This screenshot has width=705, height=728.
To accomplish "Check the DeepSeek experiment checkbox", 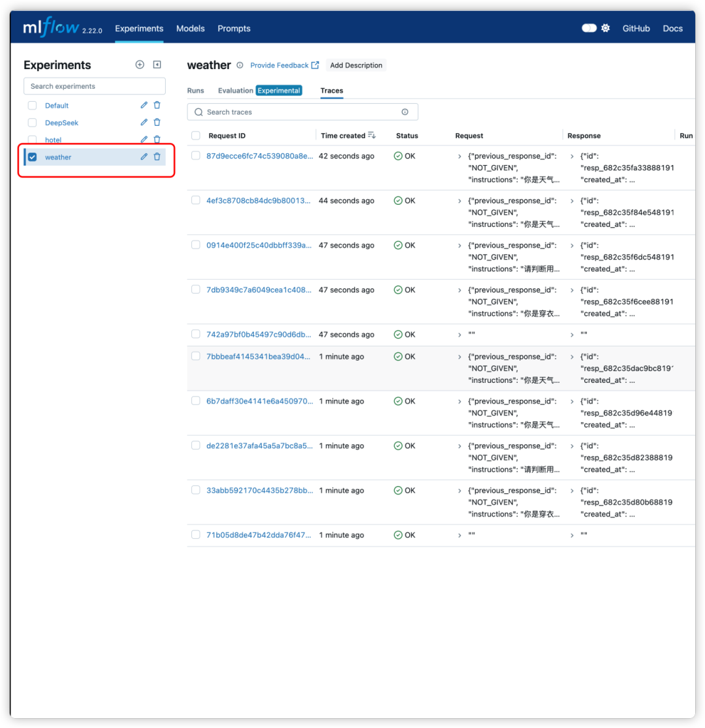I will pyautogui.click(x=32, y=123).
